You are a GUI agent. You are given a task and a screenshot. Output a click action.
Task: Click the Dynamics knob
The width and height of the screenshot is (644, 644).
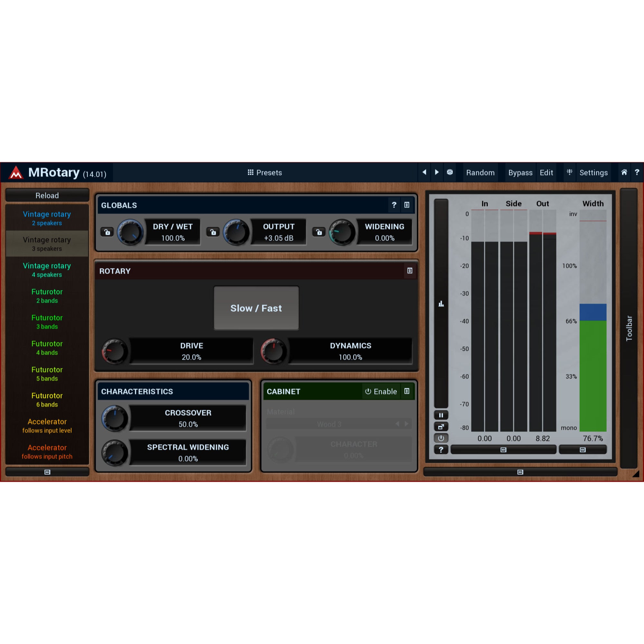point(273,351)
